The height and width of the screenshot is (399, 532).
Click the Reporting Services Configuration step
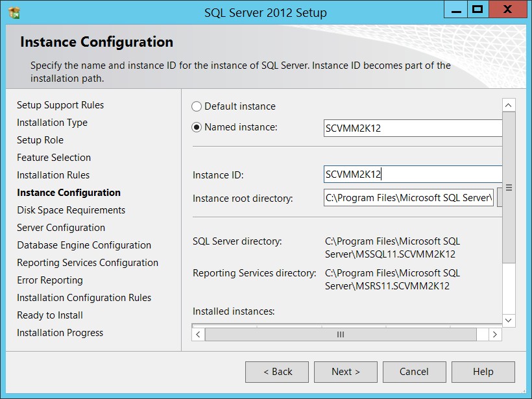88,263
